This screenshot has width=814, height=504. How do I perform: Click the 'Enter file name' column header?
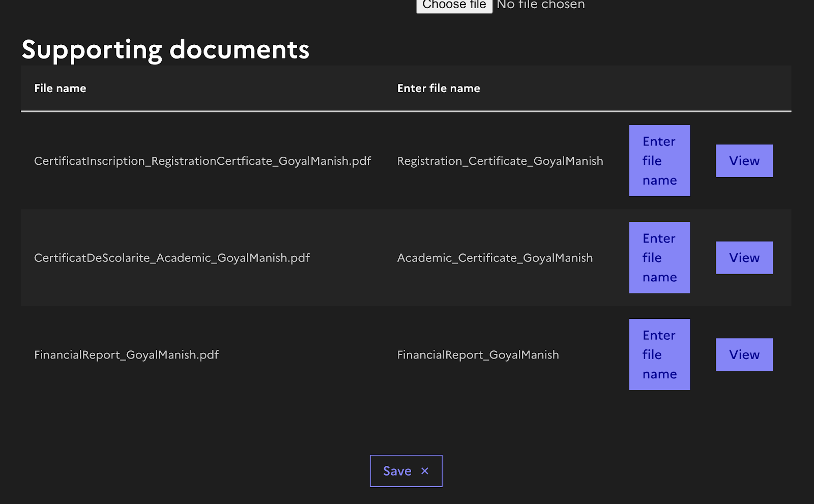pos(438,88)
